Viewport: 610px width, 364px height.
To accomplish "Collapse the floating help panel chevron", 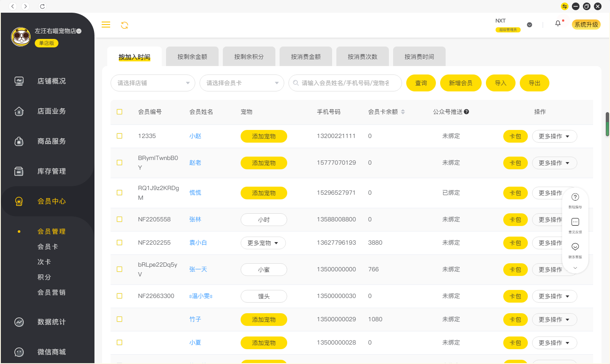I will pos(575,268).
